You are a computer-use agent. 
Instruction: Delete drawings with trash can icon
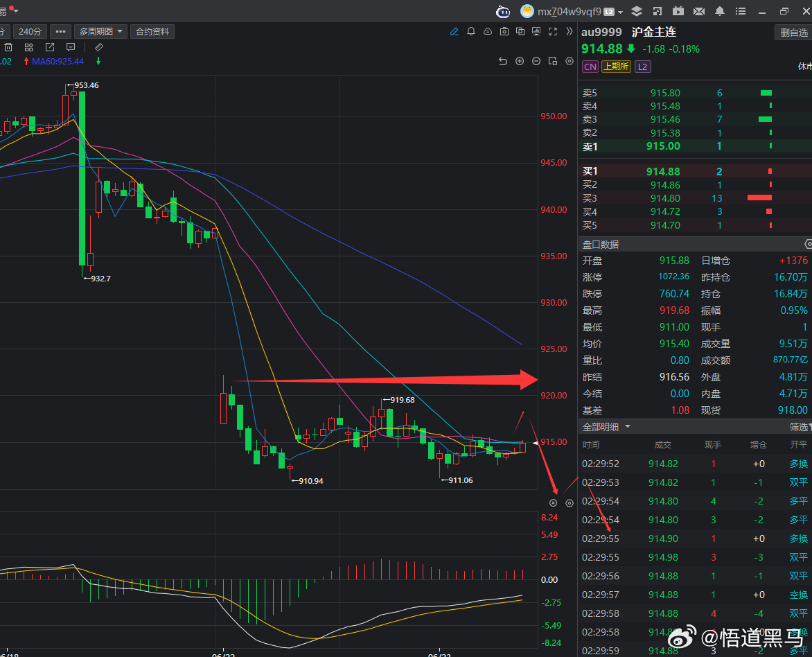pyautogui.click(x=8, y=47)
